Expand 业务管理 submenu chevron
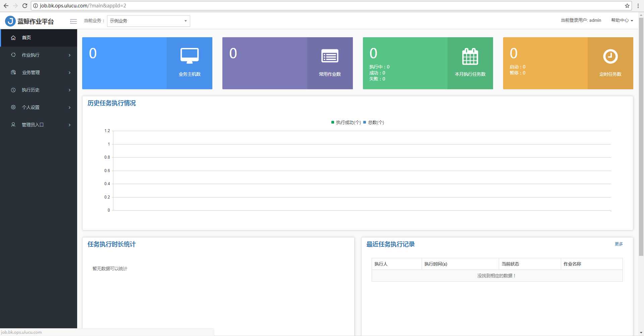This screenshot has height=336, width=644. 69,72
